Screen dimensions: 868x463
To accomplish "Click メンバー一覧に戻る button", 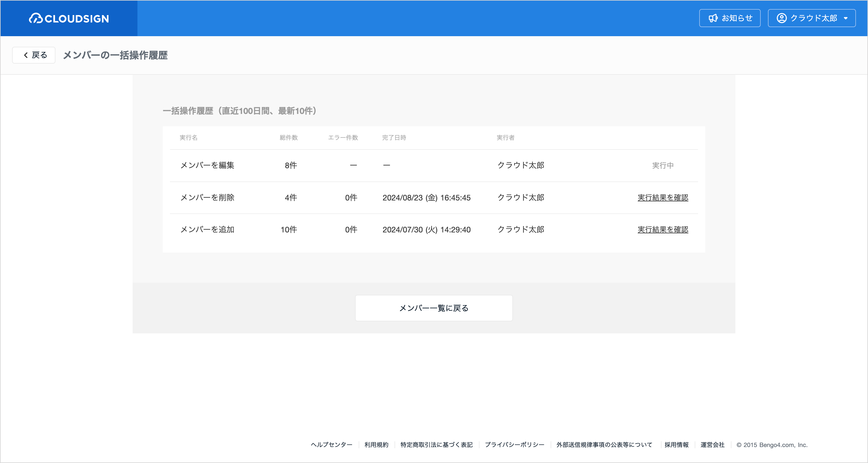I will coord(434,308).
